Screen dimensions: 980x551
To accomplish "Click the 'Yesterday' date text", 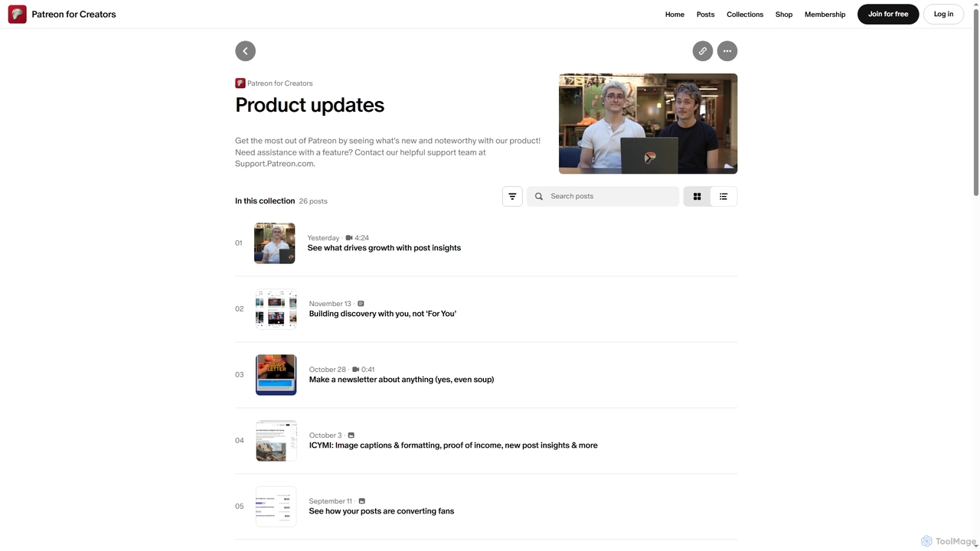I will [x=323, y=238].
